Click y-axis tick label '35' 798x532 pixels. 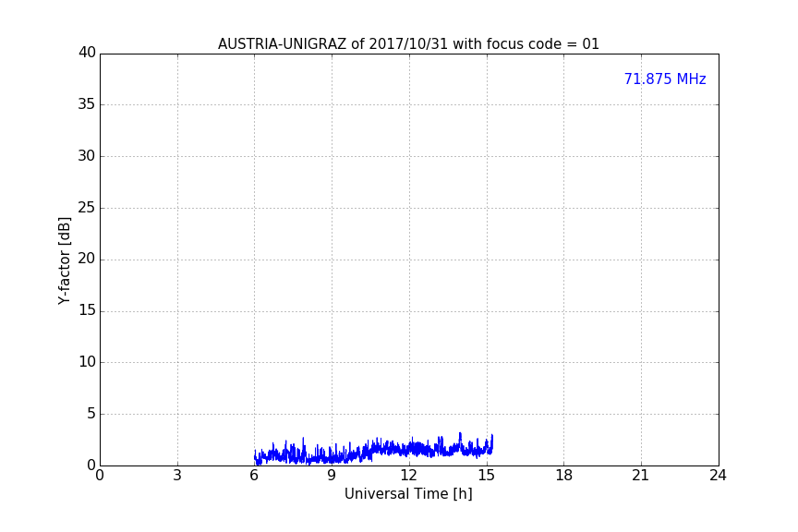click(87, 104)
